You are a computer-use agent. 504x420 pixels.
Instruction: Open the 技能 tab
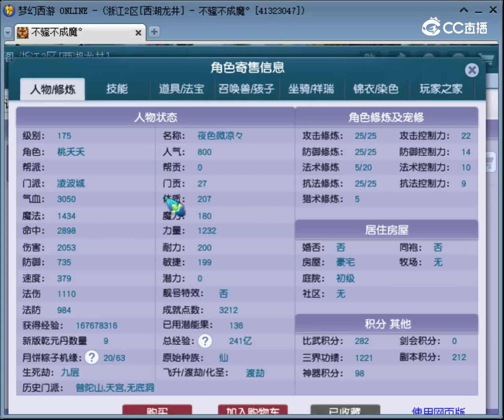click(x=117, y=89)
